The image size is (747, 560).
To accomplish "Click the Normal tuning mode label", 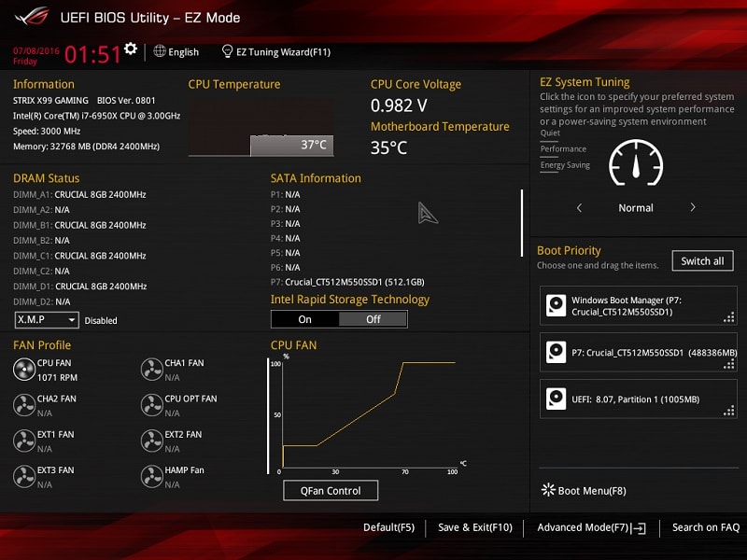I will [x=636, y=207].
